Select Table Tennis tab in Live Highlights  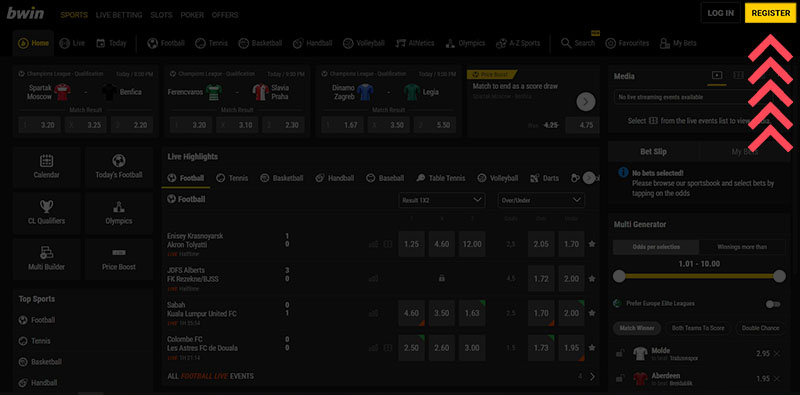pyautogui.click(x=441, y=178)
